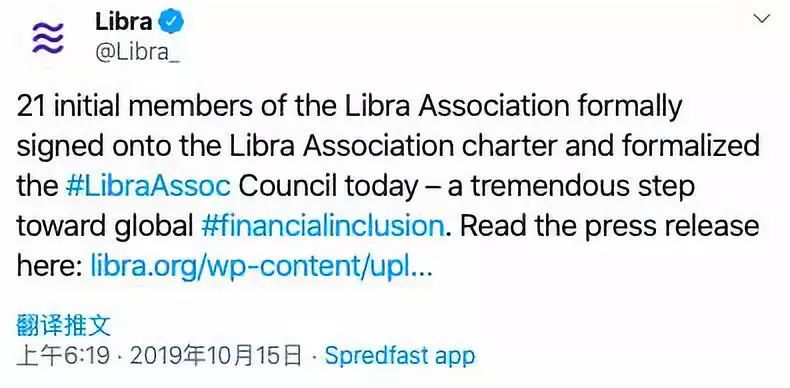This screenshot has width=790, height=388.
Task: Click the blue verified badge
Action: (171, 22)
